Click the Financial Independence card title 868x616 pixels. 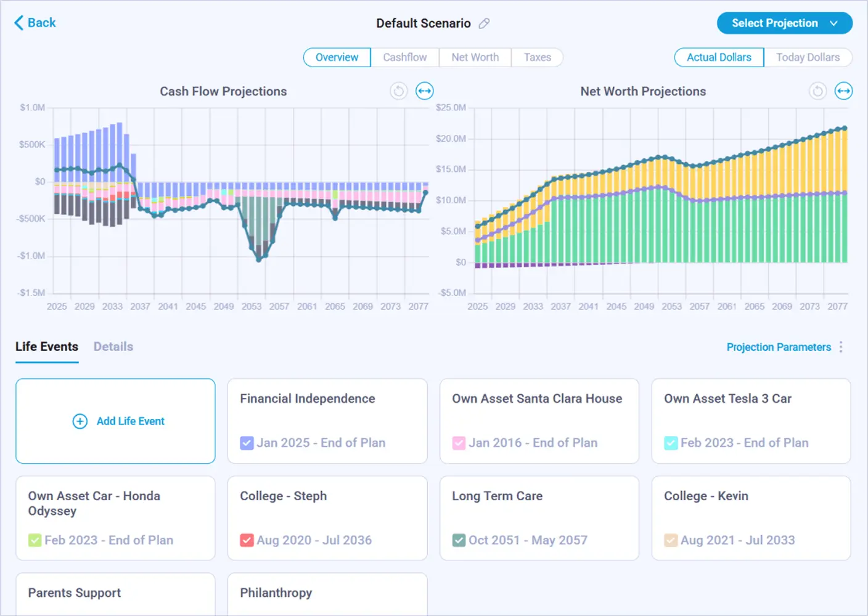click(x=308, y=399)
